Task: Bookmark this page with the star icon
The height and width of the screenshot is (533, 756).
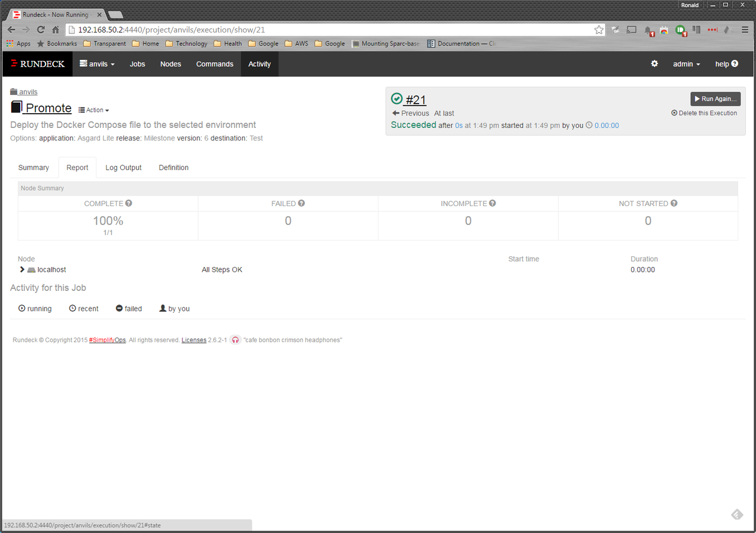Action: click(599, 30)
